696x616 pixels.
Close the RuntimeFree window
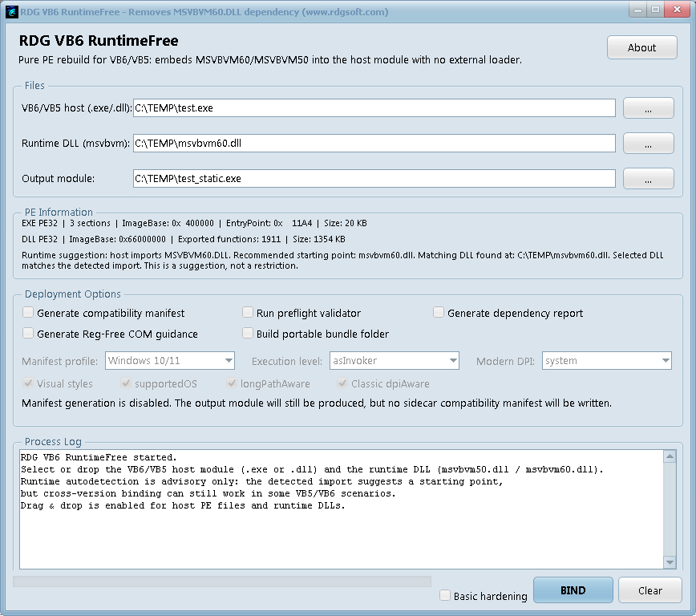tap(677, 10)
